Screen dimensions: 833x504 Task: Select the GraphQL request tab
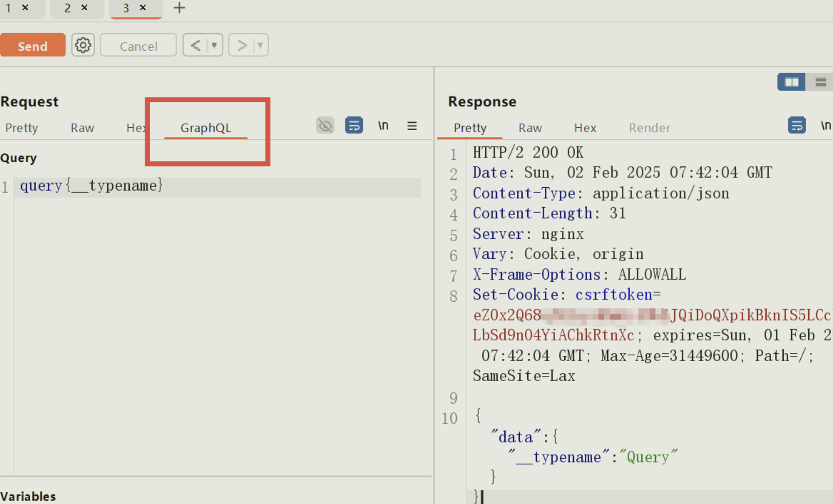[205, 128]
